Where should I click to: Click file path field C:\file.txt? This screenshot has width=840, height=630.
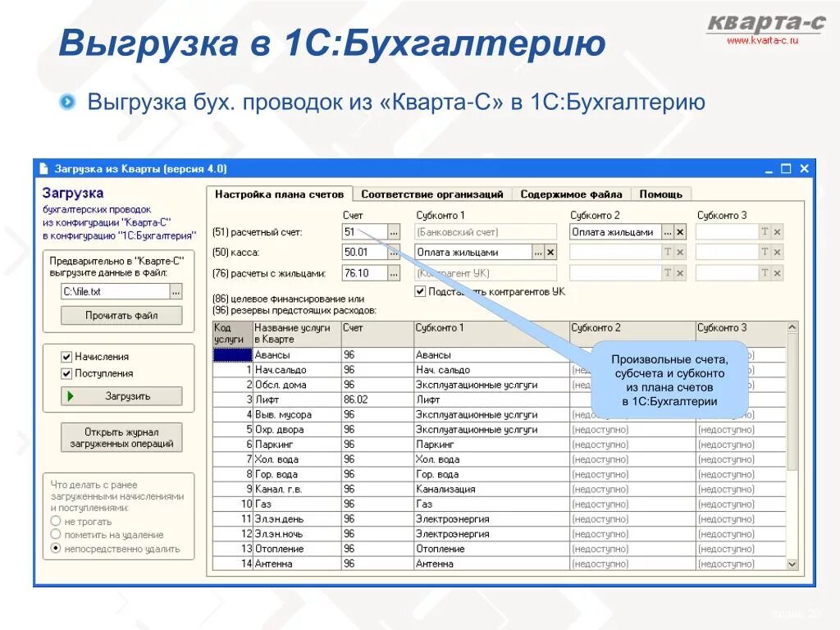coord(116,292)
